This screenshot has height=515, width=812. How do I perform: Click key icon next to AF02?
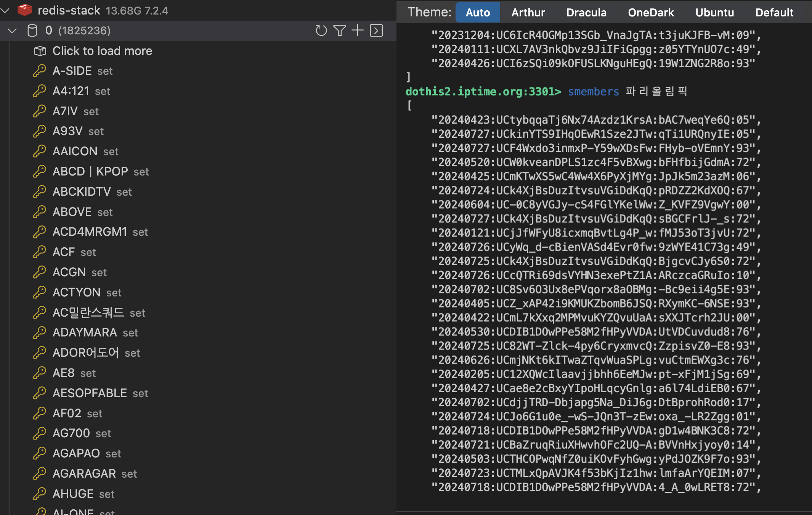(40, 413)
